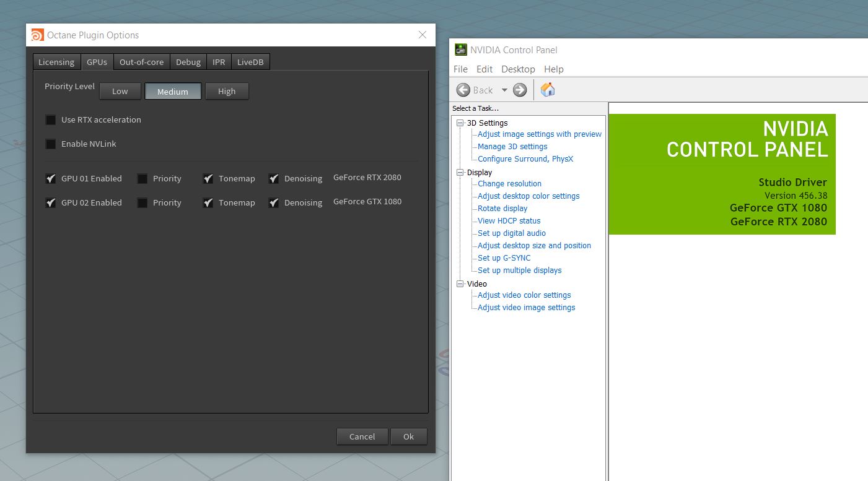Go forward in NVIDIA Control Panel
Screen dimensions: 868x481
pos(520,90)
